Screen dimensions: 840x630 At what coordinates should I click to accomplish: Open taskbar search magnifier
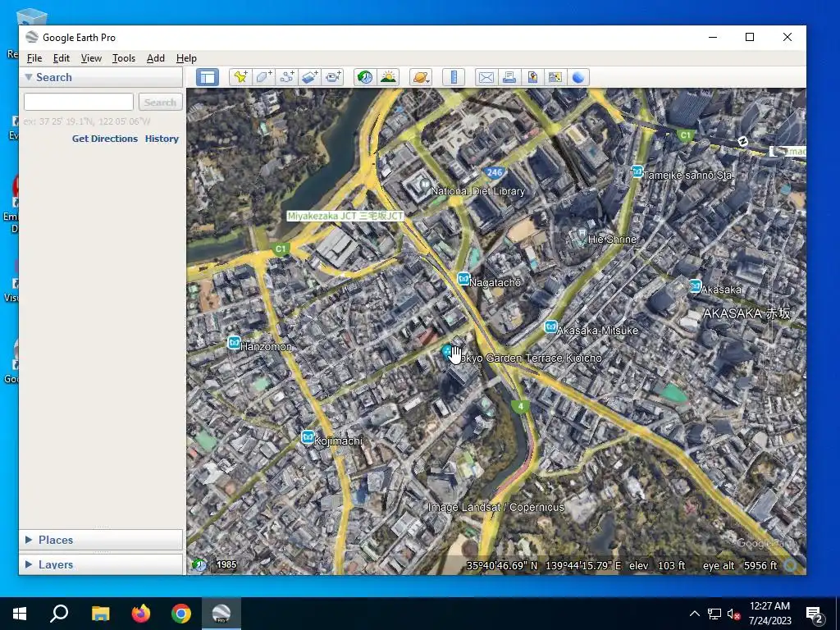(59, 614)
